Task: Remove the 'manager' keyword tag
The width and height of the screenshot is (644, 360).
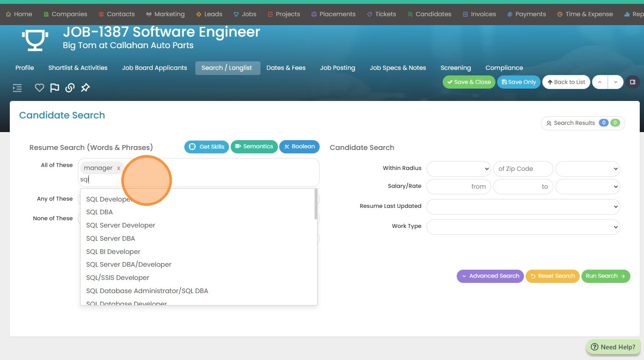Action: click(118, 168)
